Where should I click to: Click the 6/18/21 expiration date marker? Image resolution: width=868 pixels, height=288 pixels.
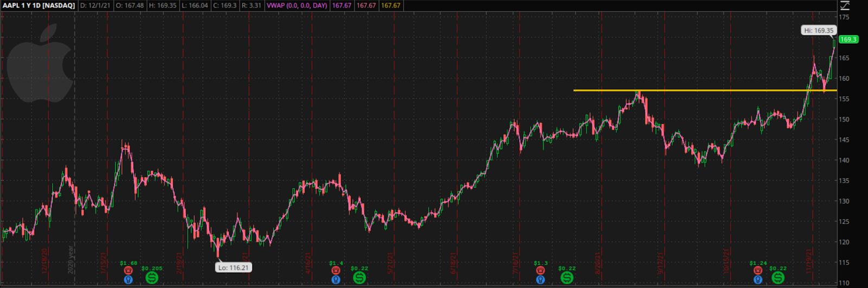pos(454,263)
